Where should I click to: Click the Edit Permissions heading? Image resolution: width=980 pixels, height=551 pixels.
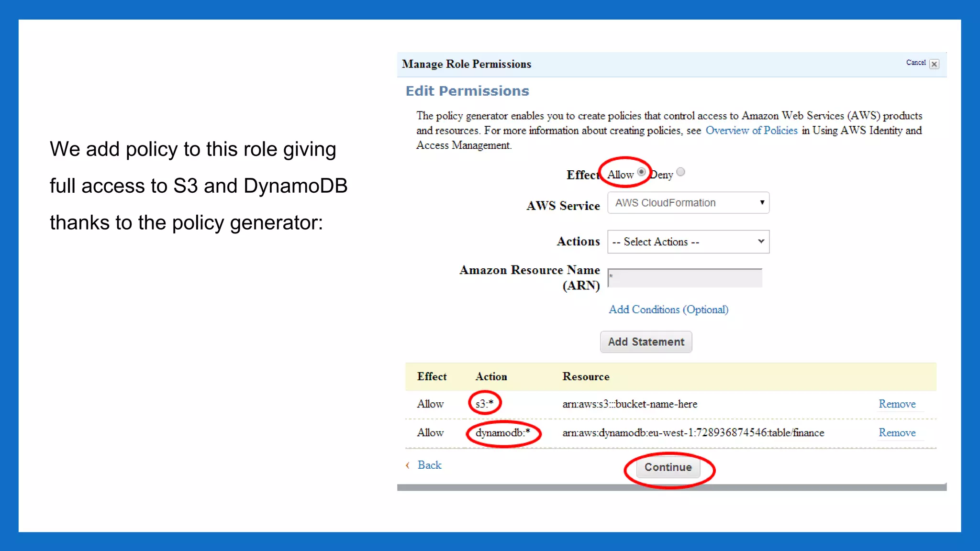tap(468, 91)
